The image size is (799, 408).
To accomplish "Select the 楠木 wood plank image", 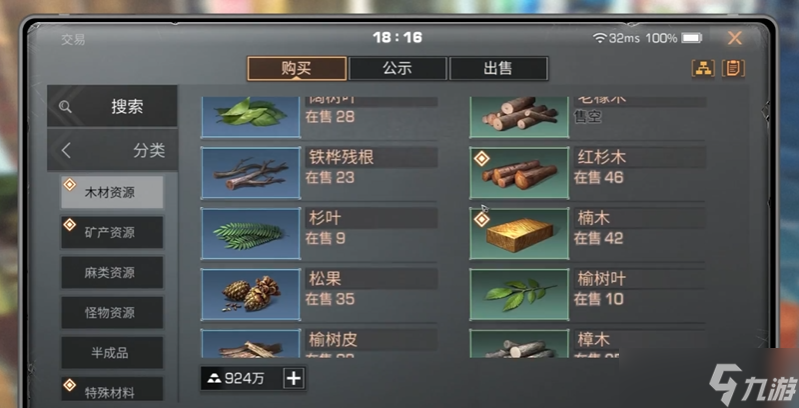I will click(519, 234).
